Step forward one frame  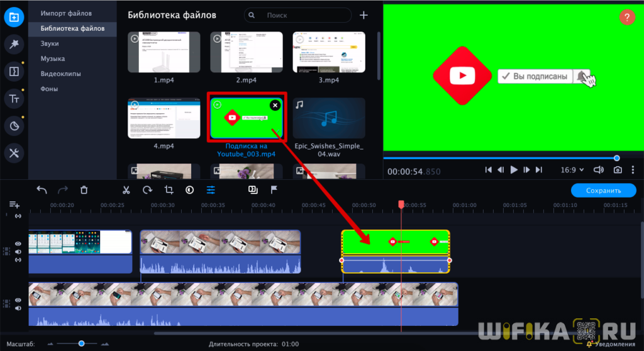[526, 170]
